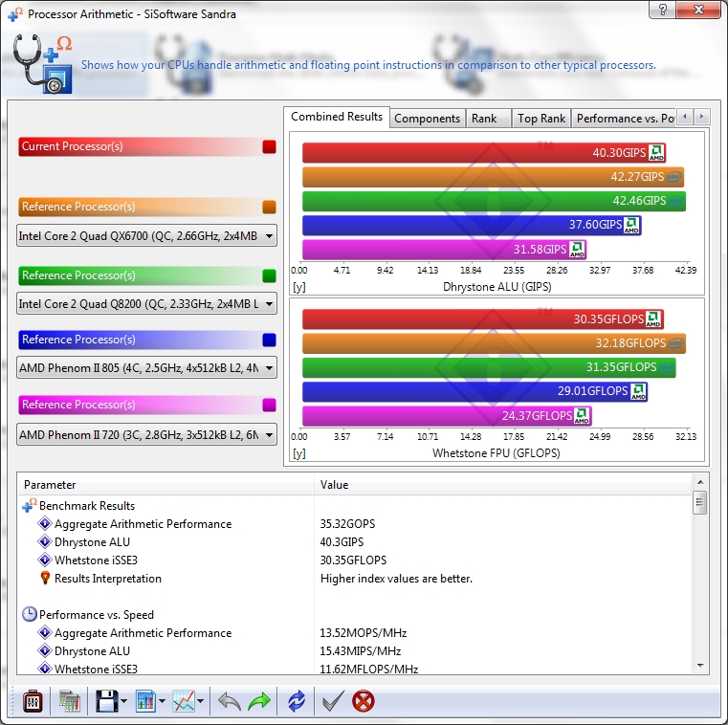Select Aggregate Arithmetic Performance 13.52MOPS/MHz row

[355, 632]
